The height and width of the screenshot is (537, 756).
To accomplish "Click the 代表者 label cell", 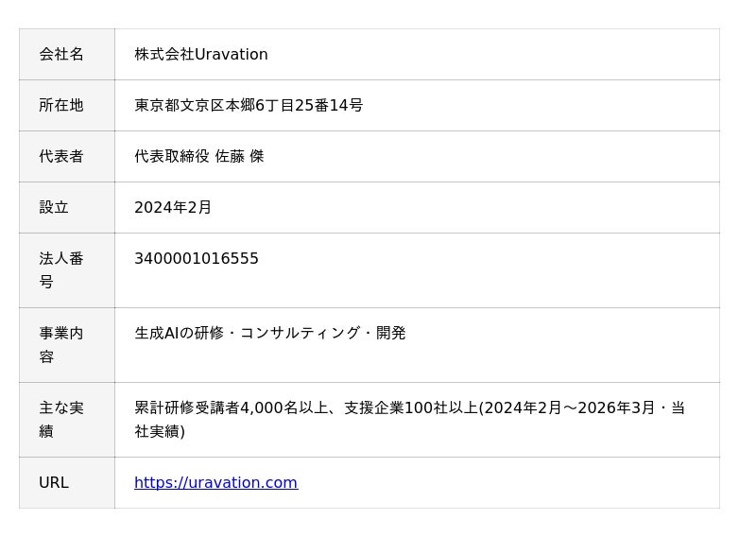I will click(x=67, y=156).
